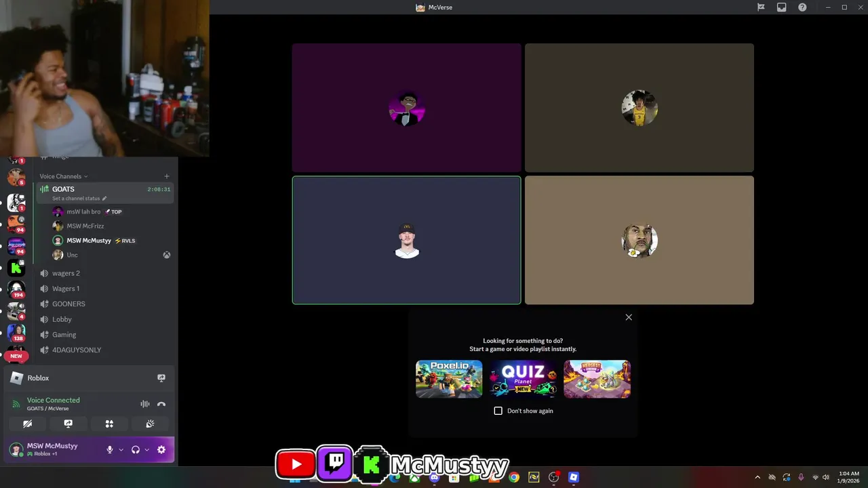Open user settings gear
Viewport: 868px width, 488px height.
point(161,449)
